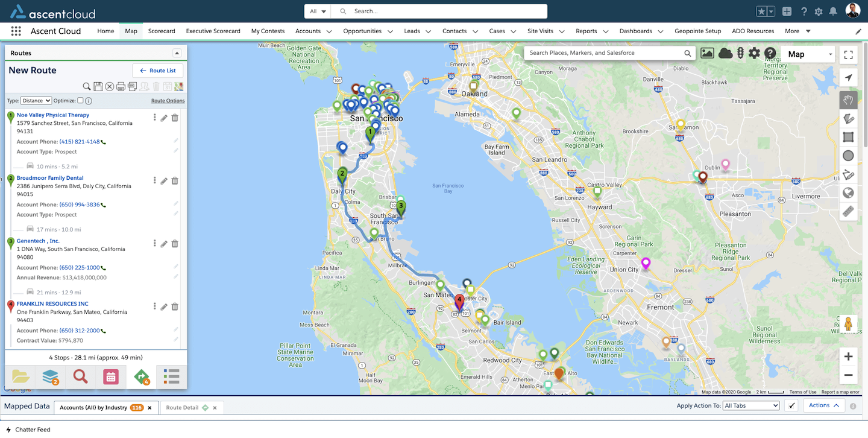The height and width of the screenshot is (438, 868).
Task: Open the search scope All dropdown
Action: (318, 11)
